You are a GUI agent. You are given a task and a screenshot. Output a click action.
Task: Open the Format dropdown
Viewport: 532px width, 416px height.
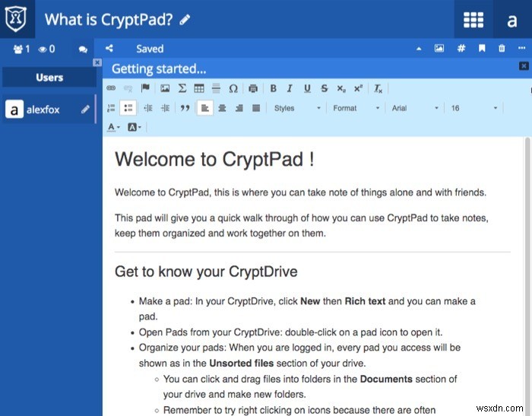point(356,108)
